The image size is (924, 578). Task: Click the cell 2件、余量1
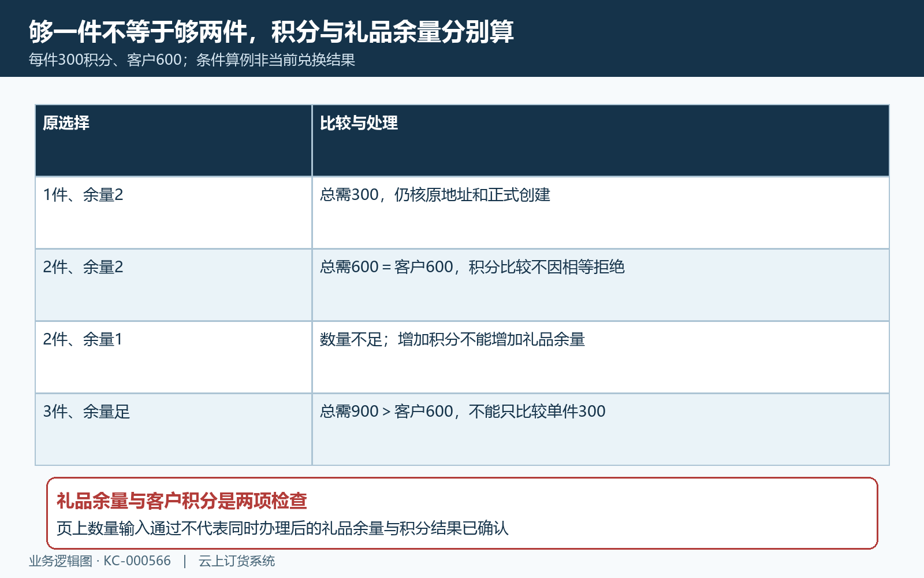pyautogui.click(x=173, y=357)
